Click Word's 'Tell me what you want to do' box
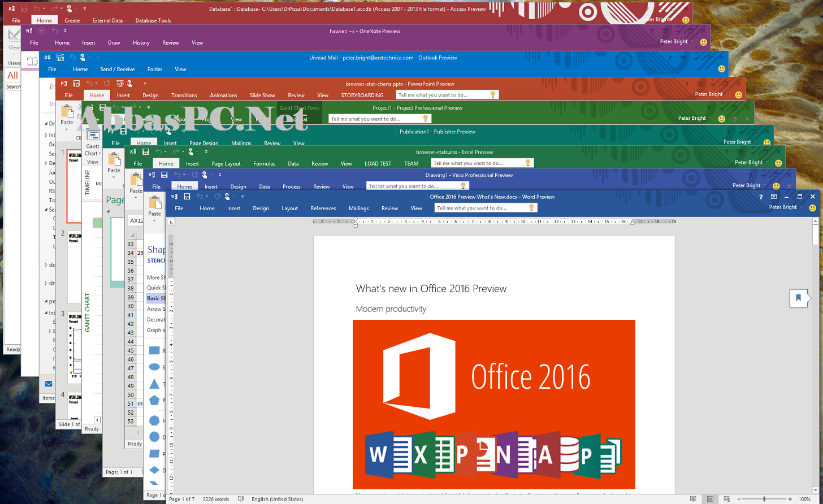 [486, 208]
